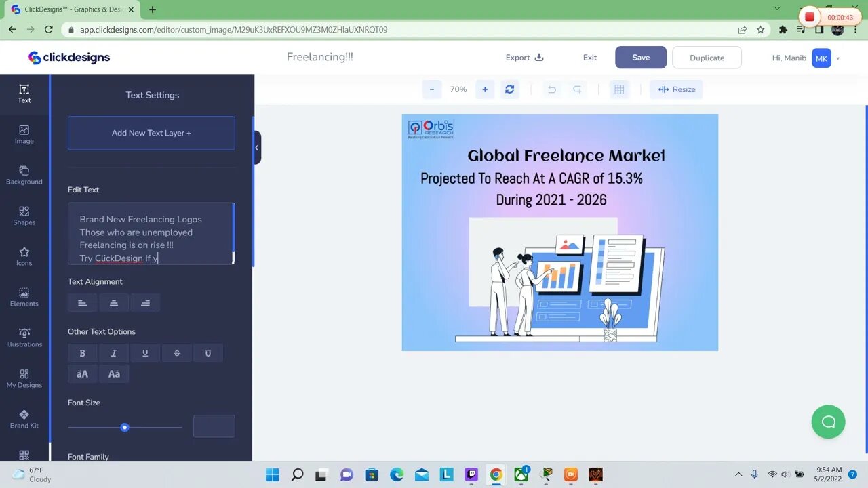868x488 pixels.
Task: Bookmark this page with star icon
Action: 761,30
